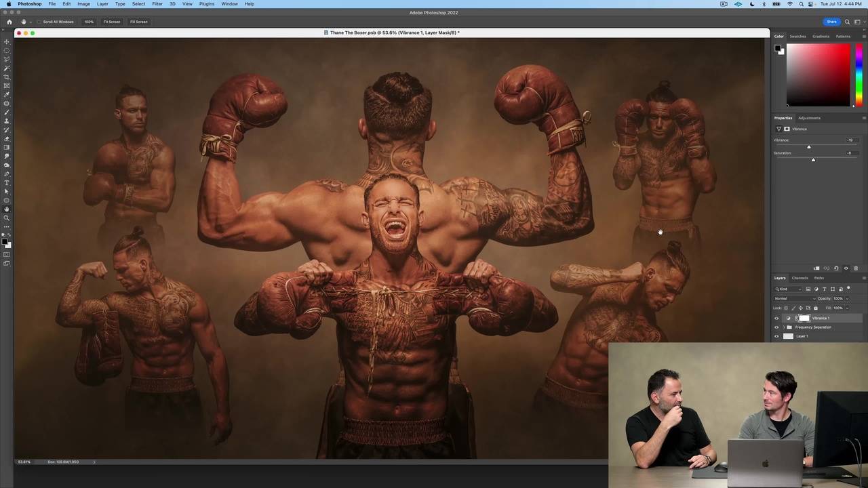This screenshot has height=488, width=868.
Task: Open the Window menu
Action: pyautogui.click(x=229, y=4)
